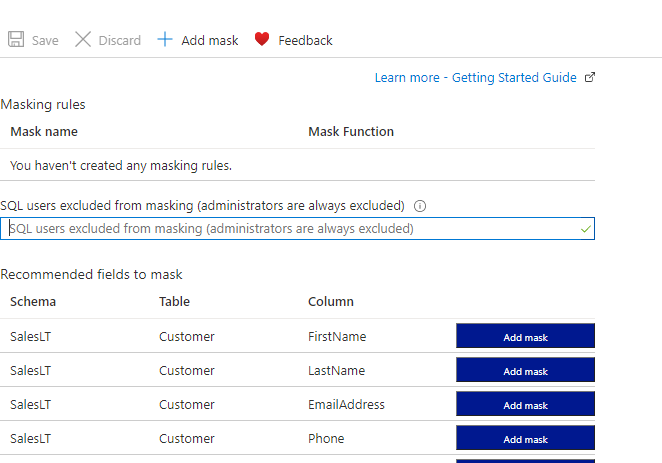Click the Feedback toolbar label
662x463 pixels.
(x=305, y=40)
